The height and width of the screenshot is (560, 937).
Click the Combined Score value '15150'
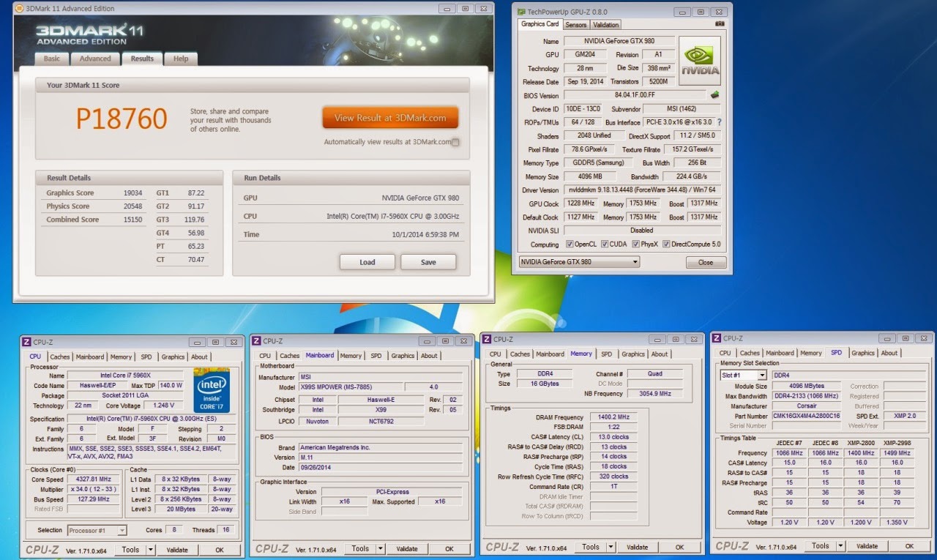[132, 220]
